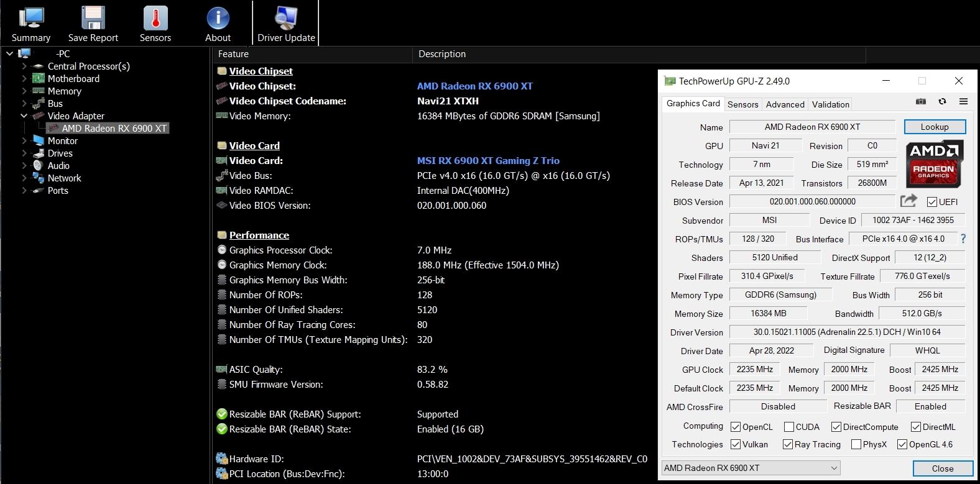Toggle the UEFI checkbox
Image resolution: width=980 pixels, height=484 pixels.
click(931, 202)
